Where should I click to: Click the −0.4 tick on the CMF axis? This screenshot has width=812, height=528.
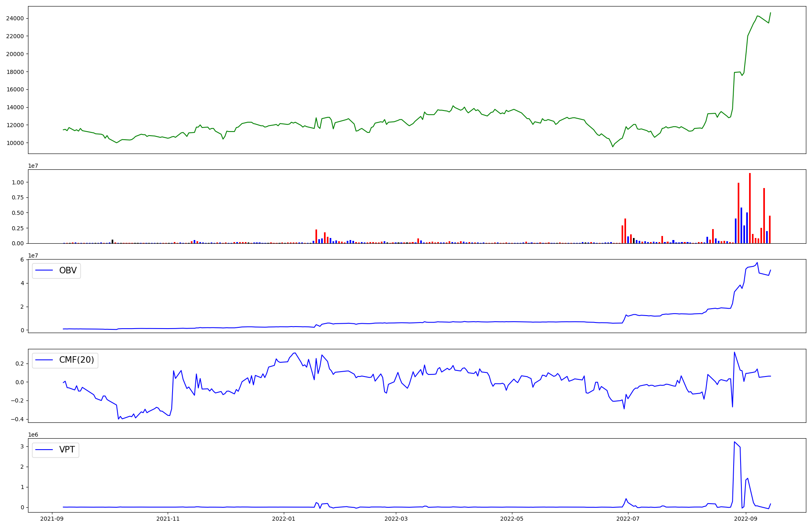click(x=17, y=420)
